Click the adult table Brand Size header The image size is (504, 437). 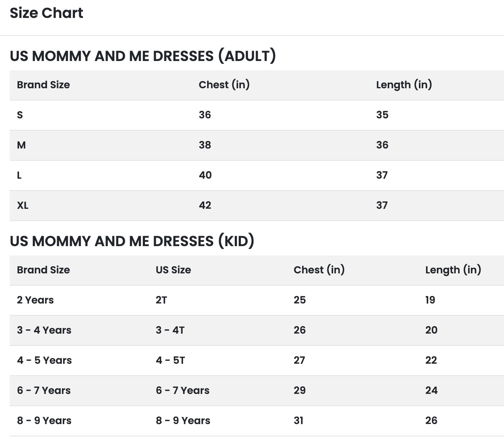click(43, 85)
